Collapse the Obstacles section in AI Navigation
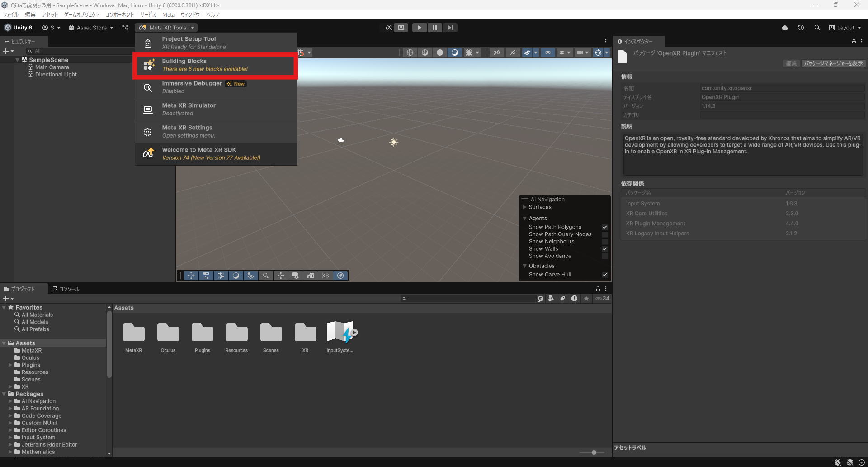This screenshot has width=868, height=467. (525, 266)
